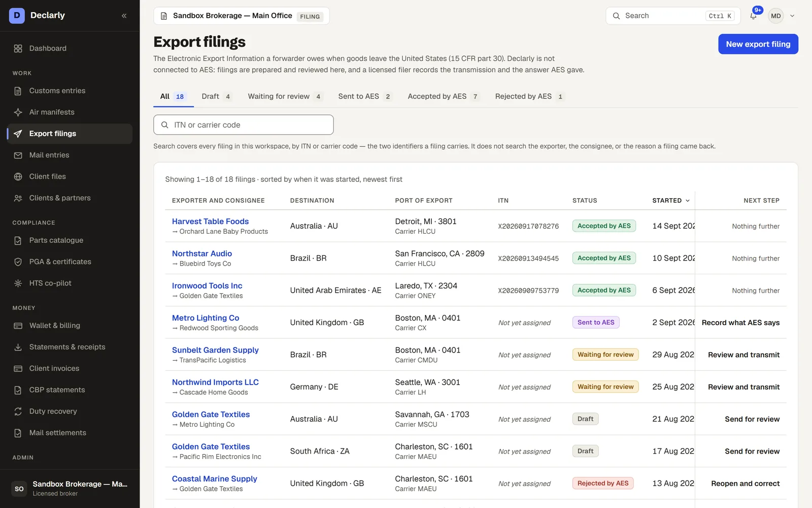
Task: Click ITN X20260913494545
Action: click(x=528, y=259)
